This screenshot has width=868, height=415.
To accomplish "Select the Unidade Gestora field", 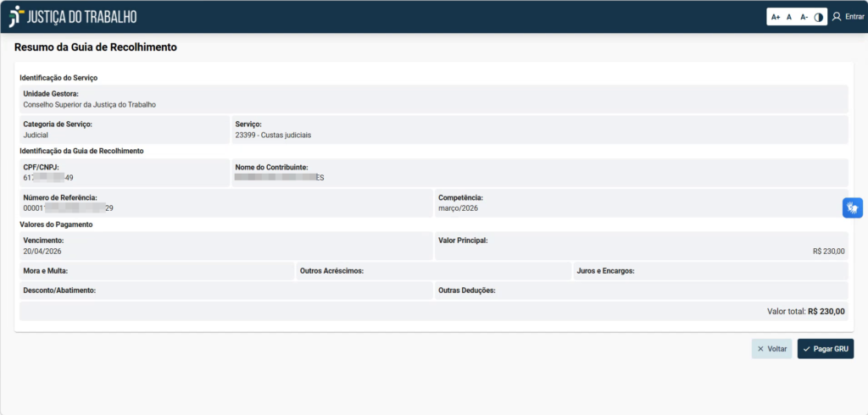I will click(x=432, y=99).
